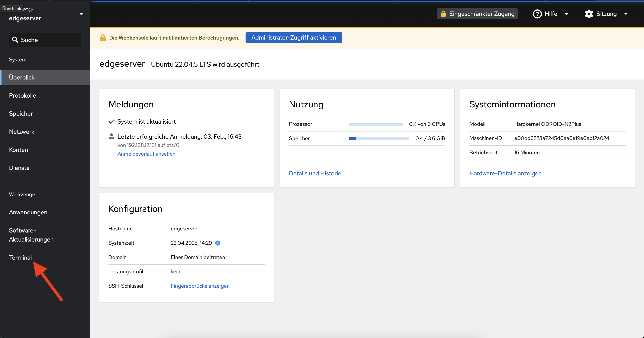
Task: Open Anmeldeverlauf ansehen link
Action: [x=146, y=154]
